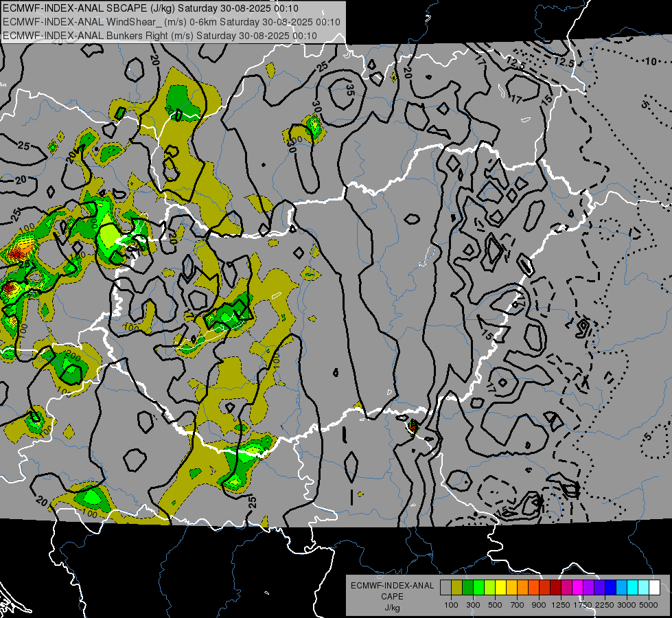The width and height of the screenshot is (672, 618).
Task: Click the pure blue legend swatch
Action: pos(611,588)
